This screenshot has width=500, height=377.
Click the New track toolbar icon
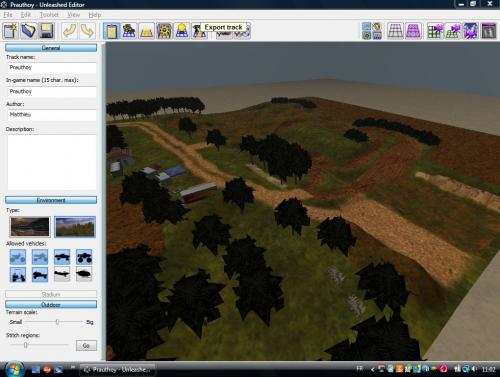point(11,31)
